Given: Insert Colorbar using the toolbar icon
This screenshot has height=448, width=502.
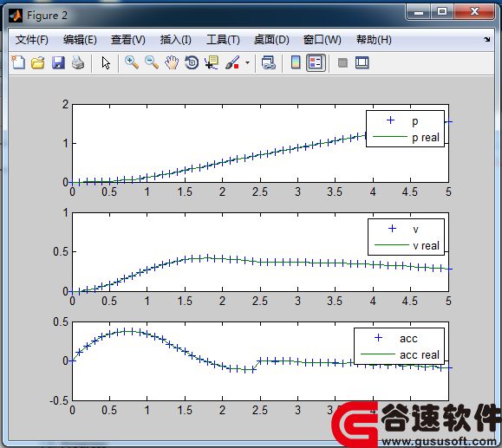Looking at the screenshot, I should coord(296,62).
